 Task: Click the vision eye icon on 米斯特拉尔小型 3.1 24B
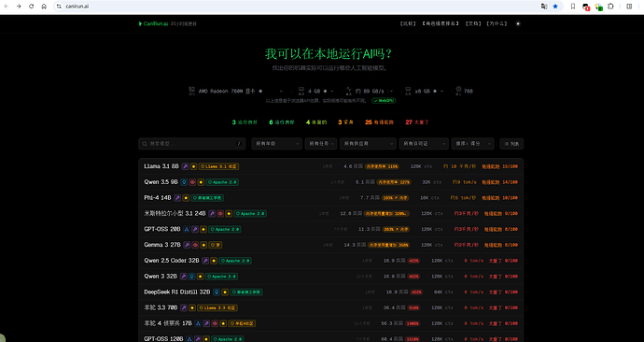[x=220, y=213]
